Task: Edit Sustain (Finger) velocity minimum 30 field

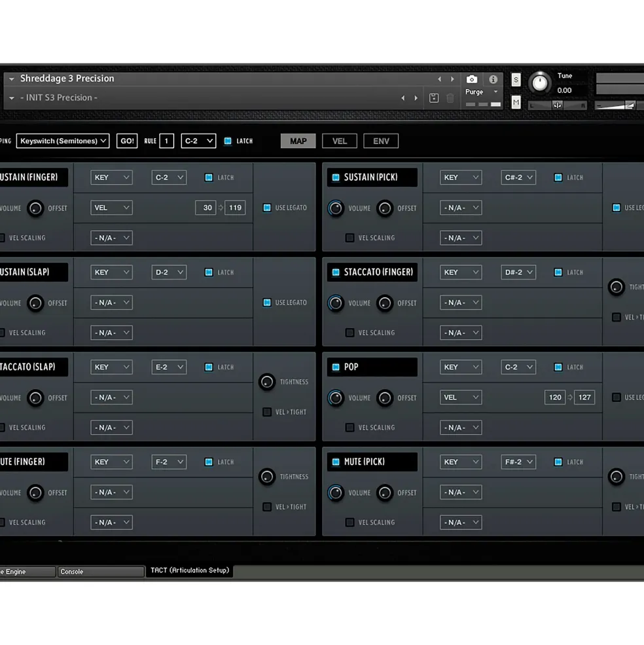Action: point(206,208)
